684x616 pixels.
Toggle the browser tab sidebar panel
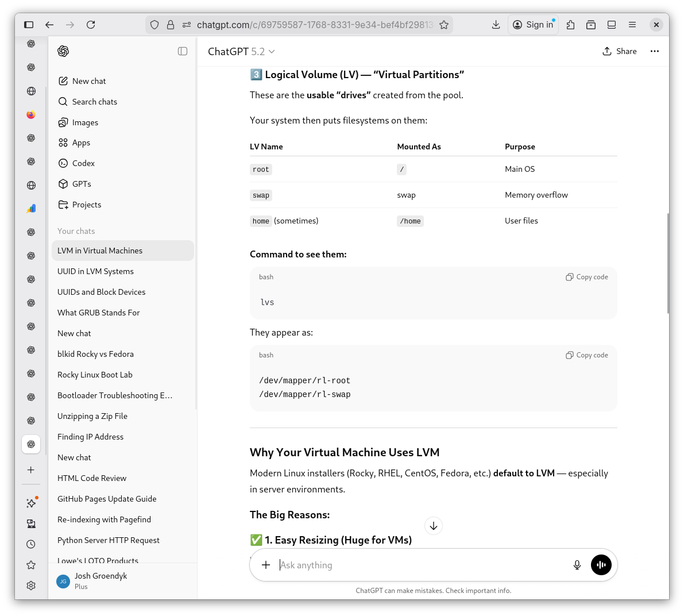pyautogui.click(x=29, y=25)
